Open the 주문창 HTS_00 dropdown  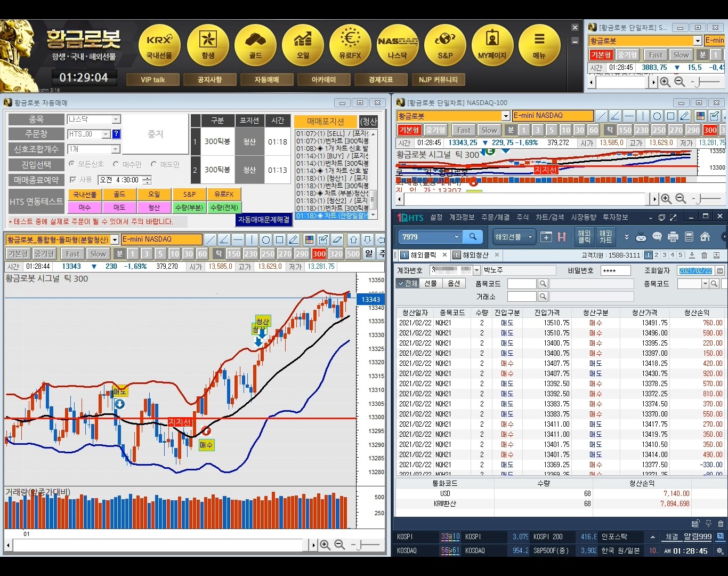(106, 134)
